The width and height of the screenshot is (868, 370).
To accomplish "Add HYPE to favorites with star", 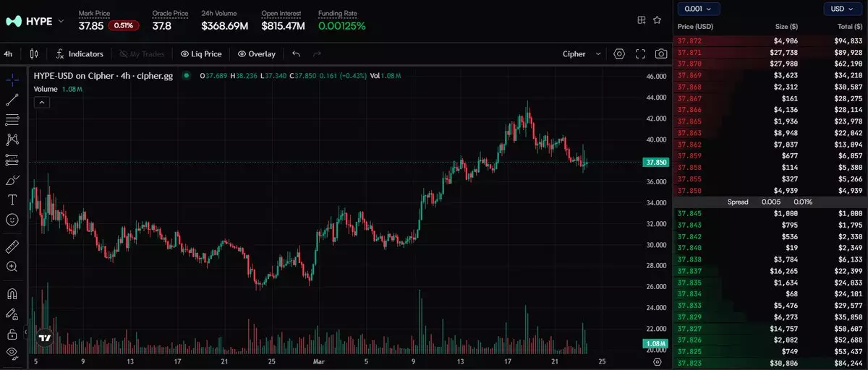I will click(657, 20).
